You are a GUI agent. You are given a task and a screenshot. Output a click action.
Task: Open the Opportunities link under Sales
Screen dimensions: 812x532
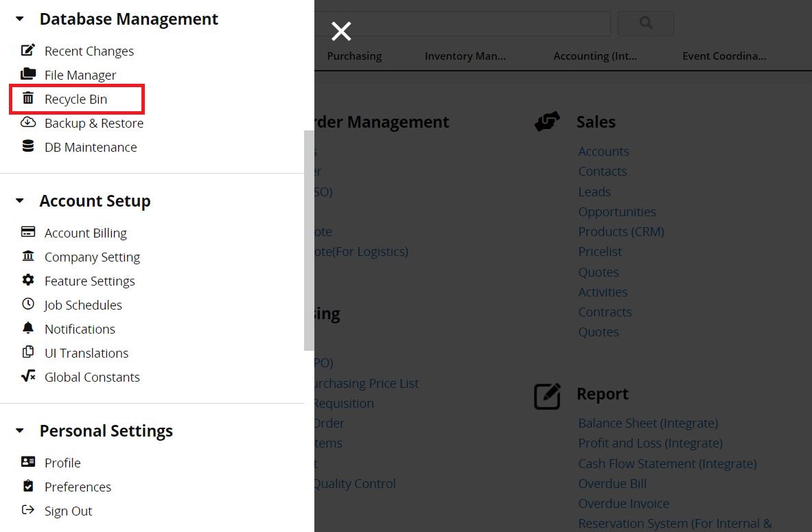click(x=617, y=211)
